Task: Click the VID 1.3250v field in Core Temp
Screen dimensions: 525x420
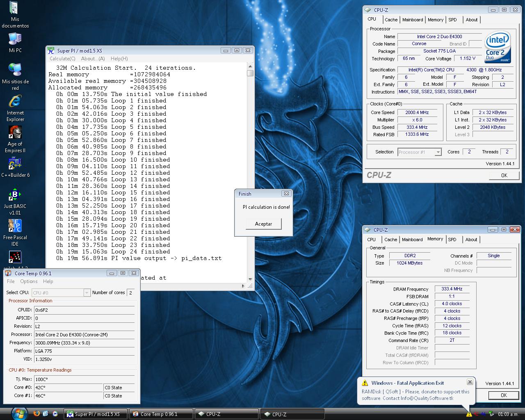Action: (x=84, y=359)
